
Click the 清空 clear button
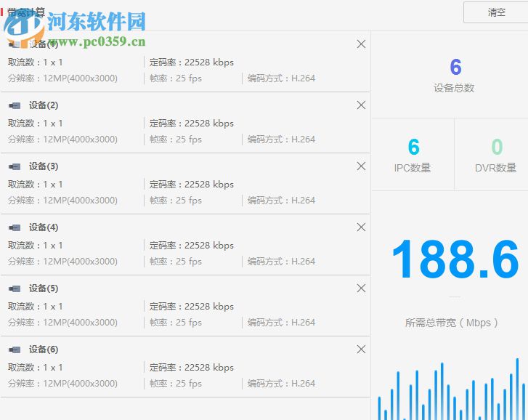[x=496, y=12]
